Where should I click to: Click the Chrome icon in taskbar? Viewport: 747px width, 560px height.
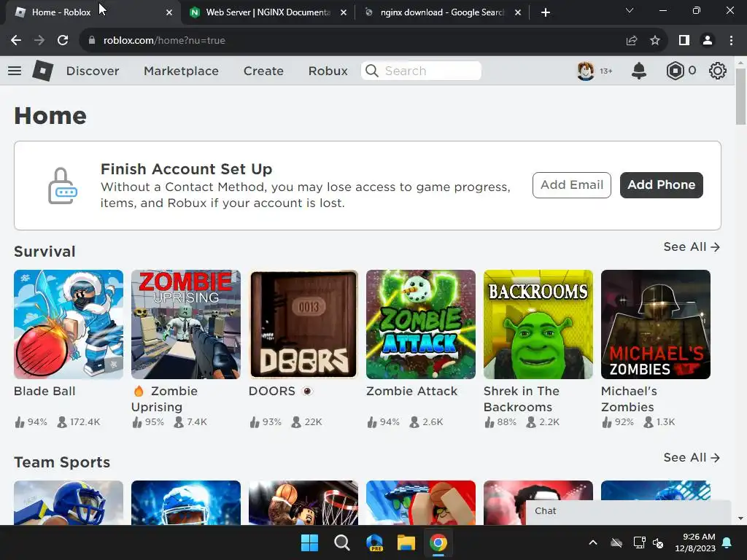coord(438,542)
